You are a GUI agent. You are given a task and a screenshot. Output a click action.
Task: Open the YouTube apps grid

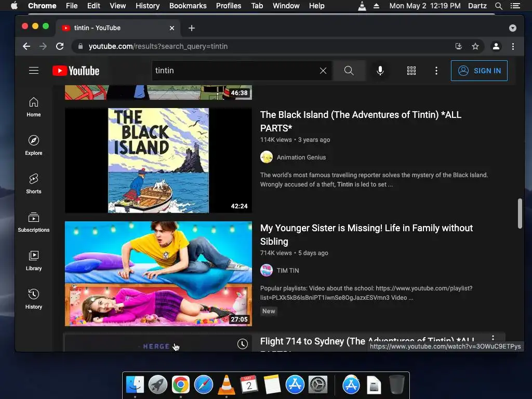click(411, 71)
